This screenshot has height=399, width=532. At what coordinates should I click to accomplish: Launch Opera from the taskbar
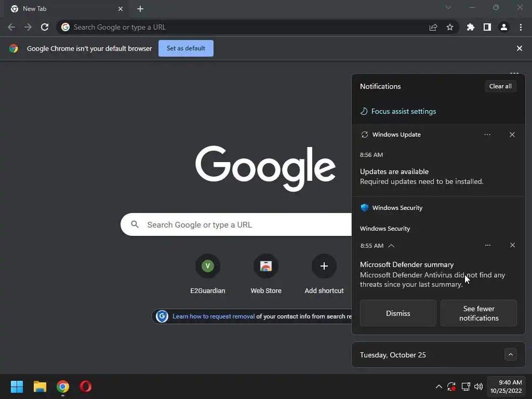(x=86, y=387)
